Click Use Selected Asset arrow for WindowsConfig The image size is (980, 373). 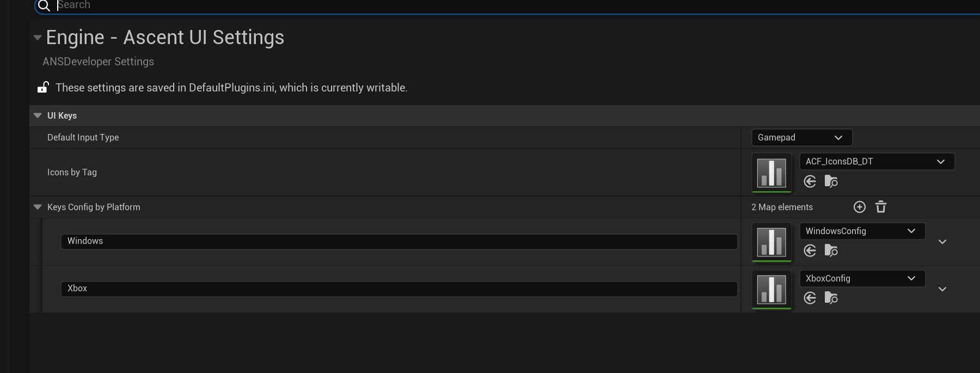click(x=810, y=250)
